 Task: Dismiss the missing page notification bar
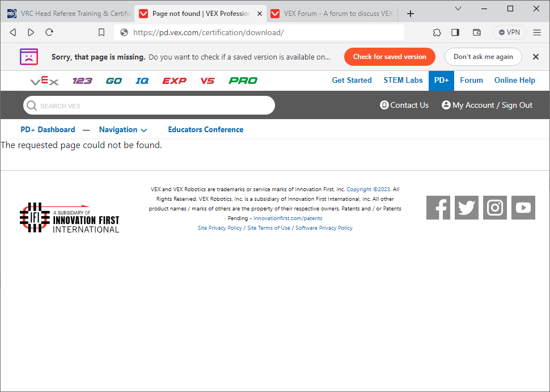tap(536, 57)
